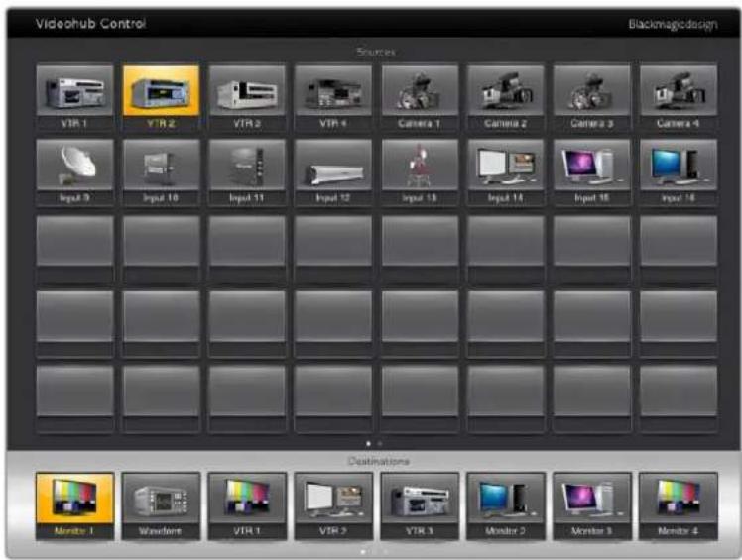Image resolution: width=742 pixels, height=560 pixels.
Task: Go to the second Sources page dot
Action: point(380,444)
